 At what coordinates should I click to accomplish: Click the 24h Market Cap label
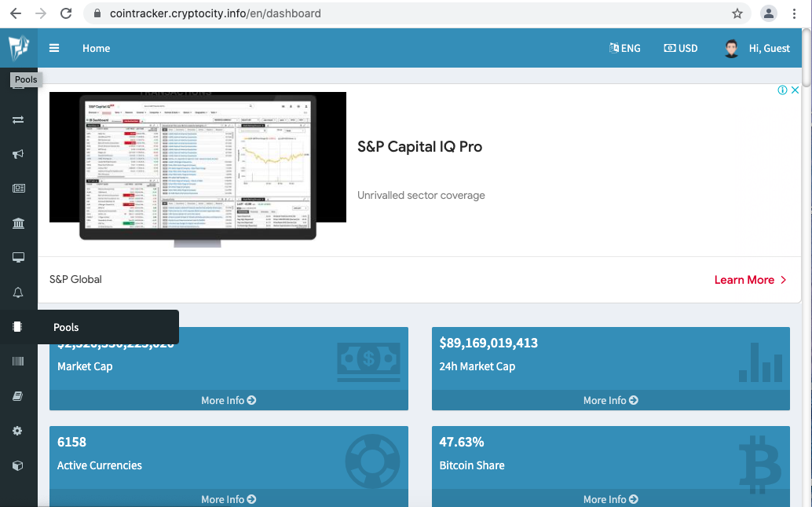point(477,366)
